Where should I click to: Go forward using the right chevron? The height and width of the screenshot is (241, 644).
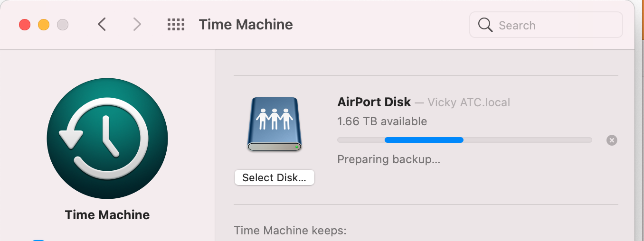pyautogui.click(x=137, y=25)
